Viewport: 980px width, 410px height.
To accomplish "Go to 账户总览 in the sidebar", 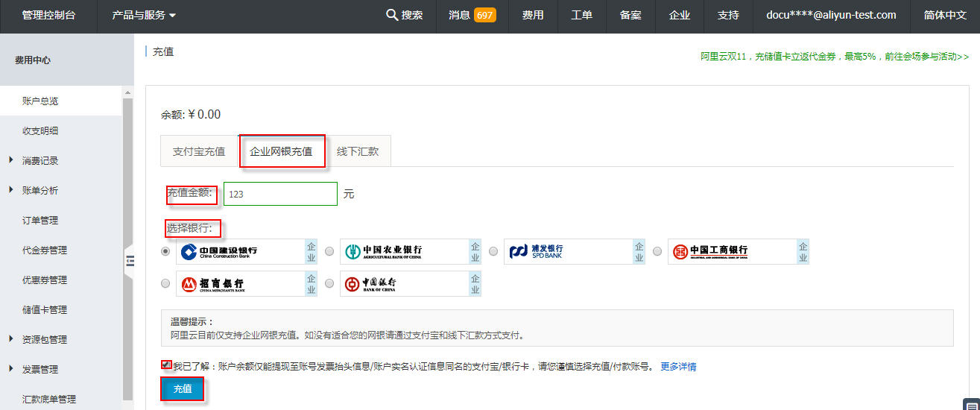I will 40,101.
